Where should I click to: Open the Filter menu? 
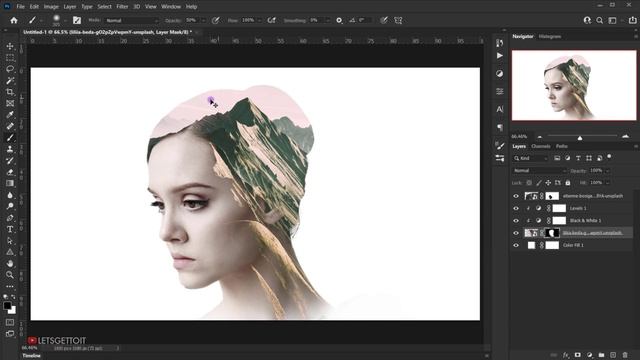[122, 7]
